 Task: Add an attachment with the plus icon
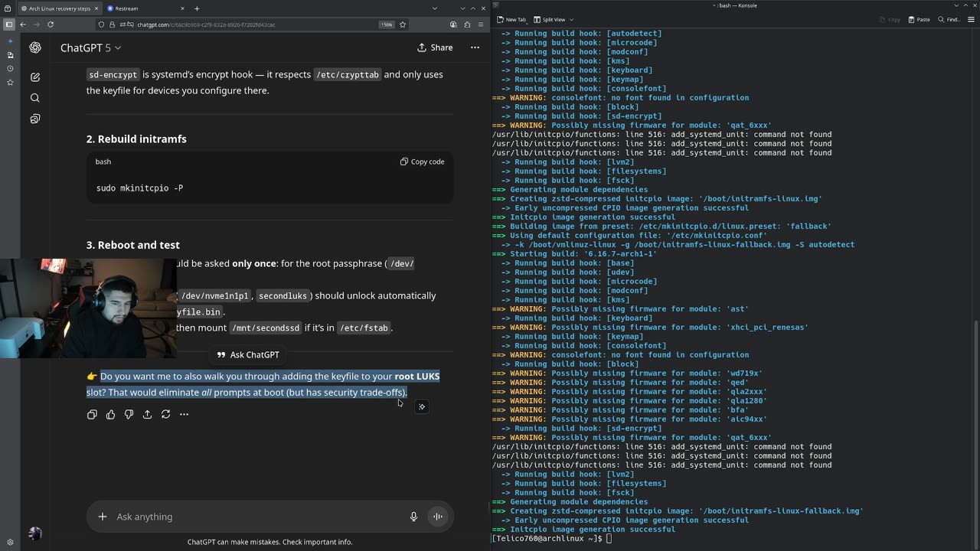(x=102, y=517)
